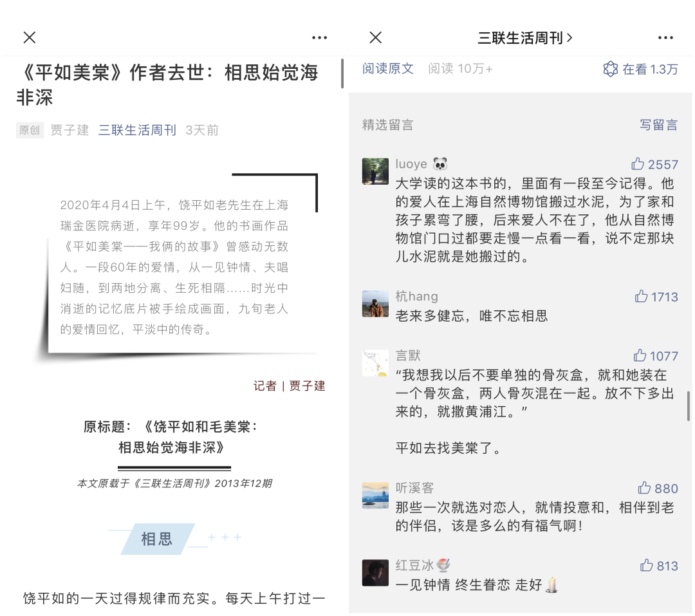
Task: Open more options menu on left article
Action: tap(319, 38)
